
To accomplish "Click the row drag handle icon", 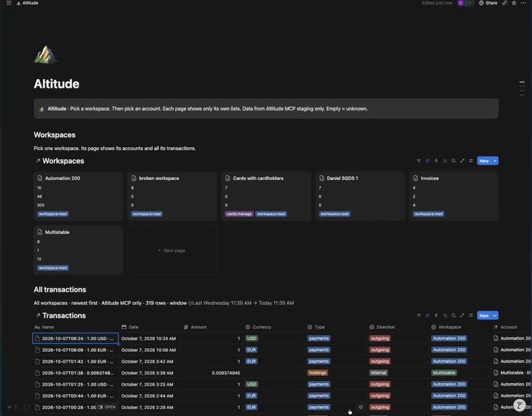I will [16, 407].
